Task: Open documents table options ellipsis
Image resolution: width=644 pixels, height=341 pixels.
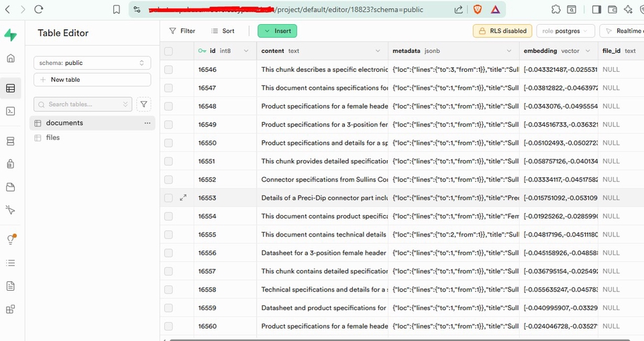Action: (148, 123)
